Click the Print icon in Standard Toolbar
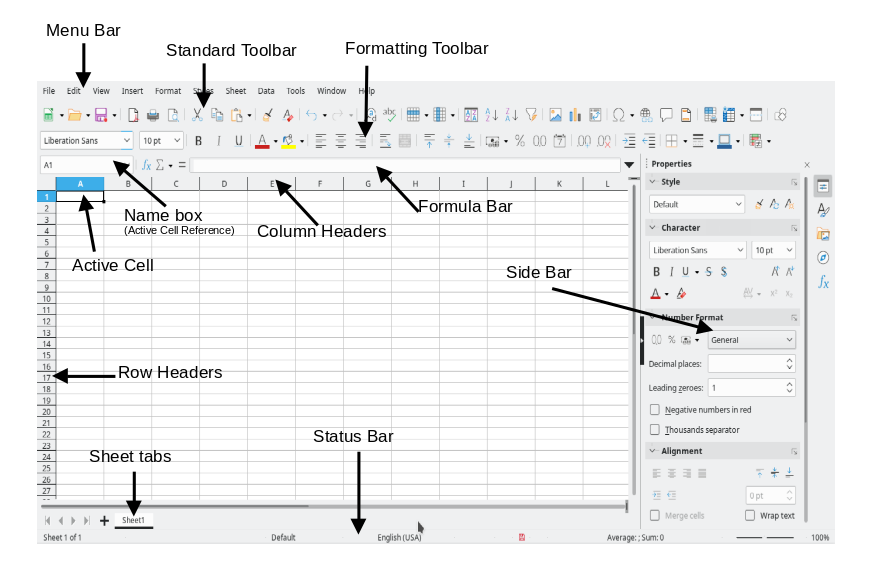Image resolution: width=869 pixels, height=567 pixels. coord(153,115)
